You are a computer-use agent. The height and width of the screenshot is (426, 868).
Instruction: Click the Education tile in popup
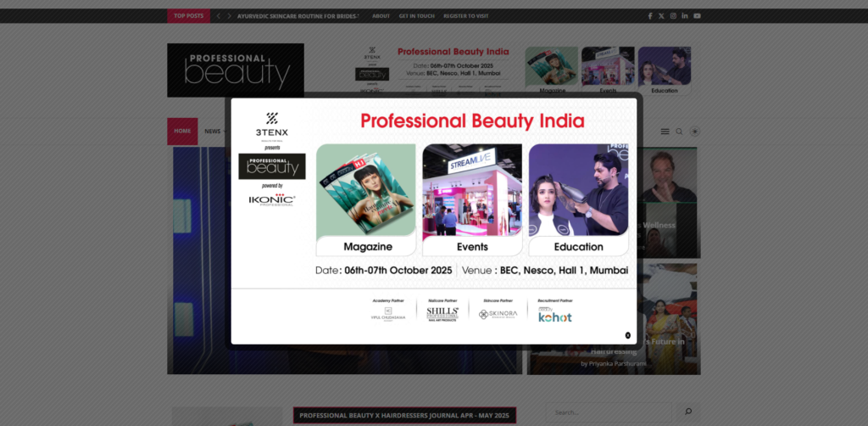pos(578,200)
